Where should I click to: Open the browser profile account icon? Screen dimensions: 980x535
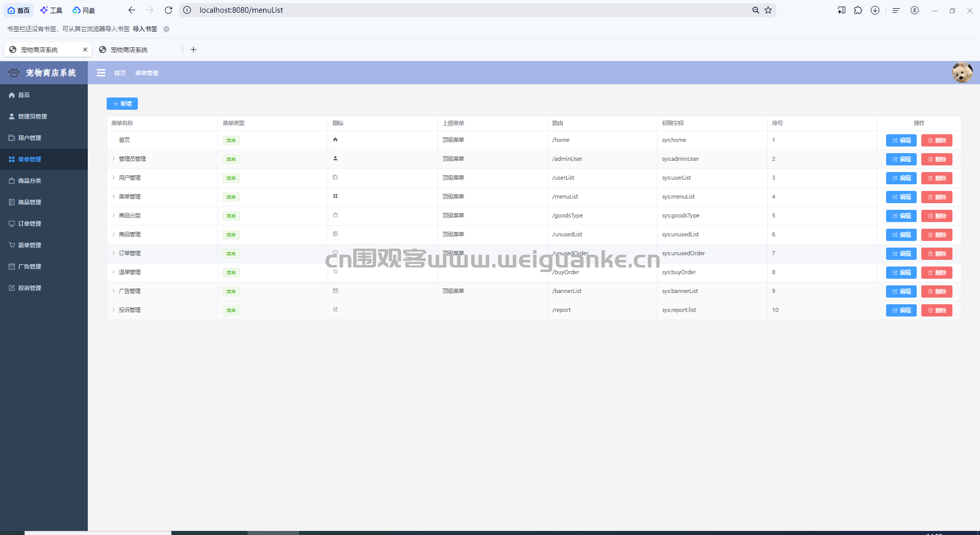point(915,10)
